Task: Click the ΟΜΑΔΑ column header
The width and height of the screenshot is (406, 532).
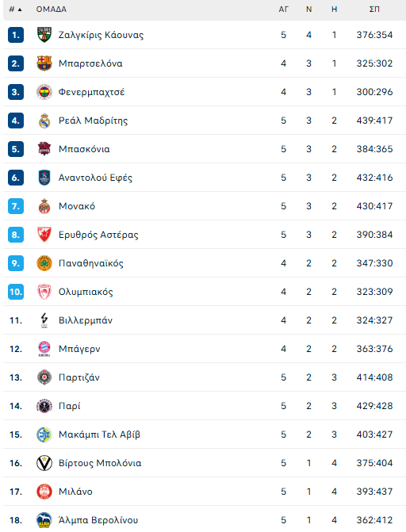Action: [x=52, y=10]
